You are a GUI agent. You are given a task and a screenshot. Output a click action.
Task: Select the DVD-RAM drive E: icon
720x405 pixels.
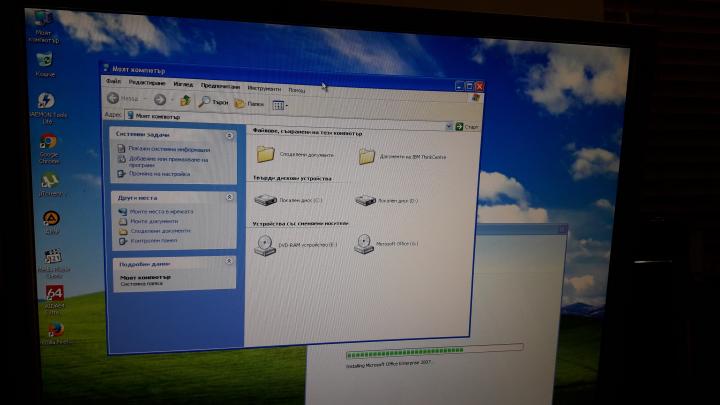265,245
